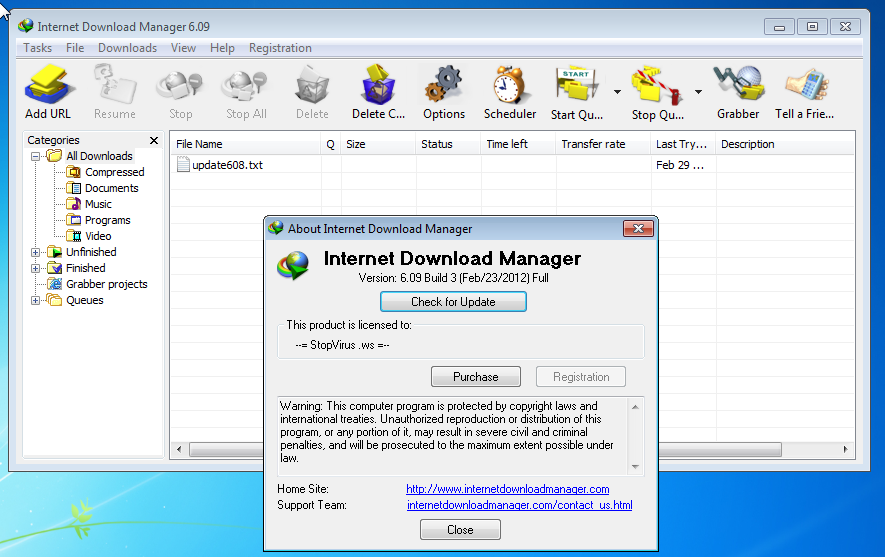Click the Stop Queue toolbar icon
The width and height of the screenshot is (885, 557).
[x=657, y=85]
